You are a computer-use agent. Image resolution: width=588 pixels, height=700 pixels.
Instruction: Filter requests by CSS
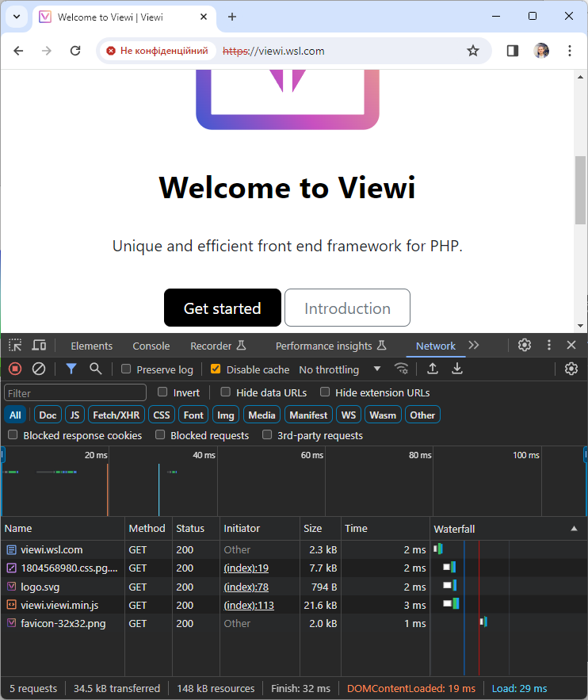(x=162, y=415)
